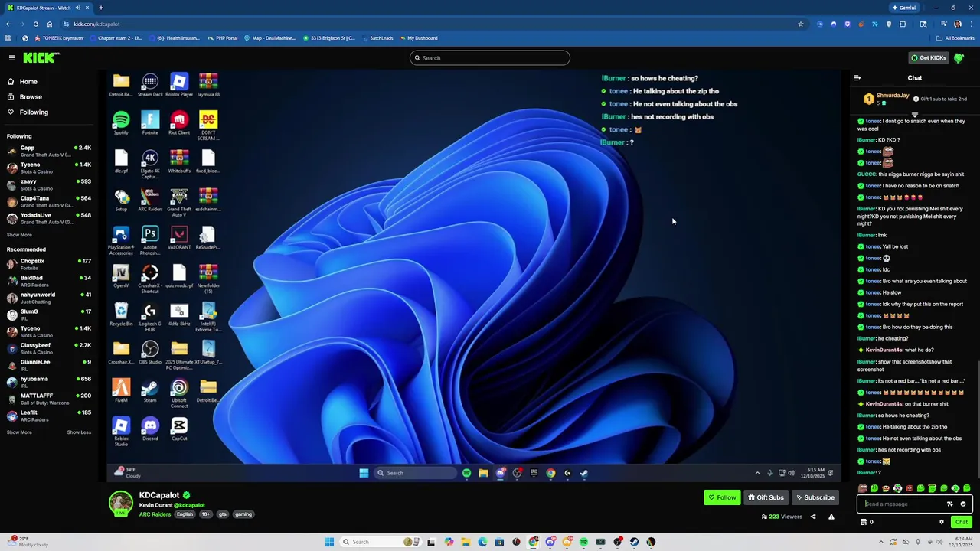Bookmark this page with the star icon
Viewport: 980px width, 551px height.
coord(801,24)
